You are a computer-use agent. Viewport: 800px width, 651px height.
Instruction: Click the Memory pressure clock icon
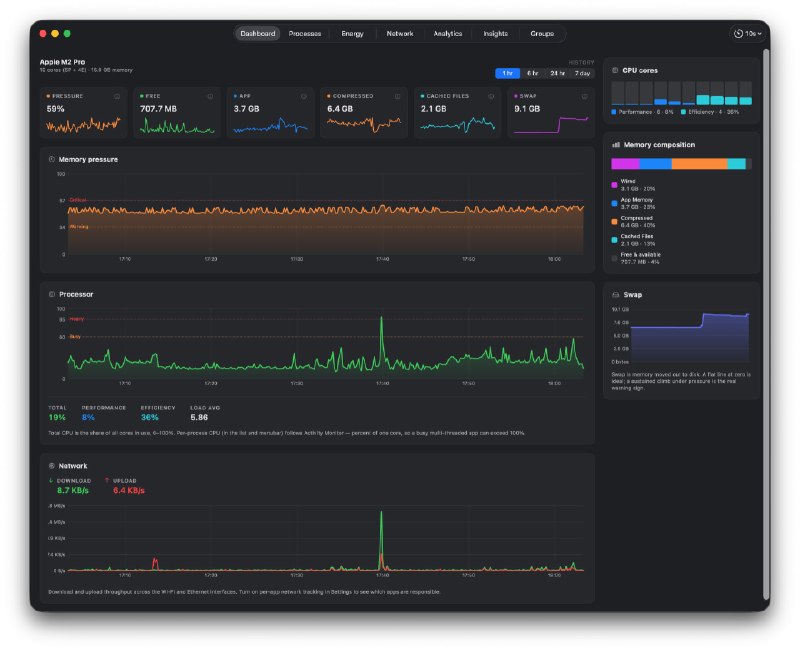(52, 160)
